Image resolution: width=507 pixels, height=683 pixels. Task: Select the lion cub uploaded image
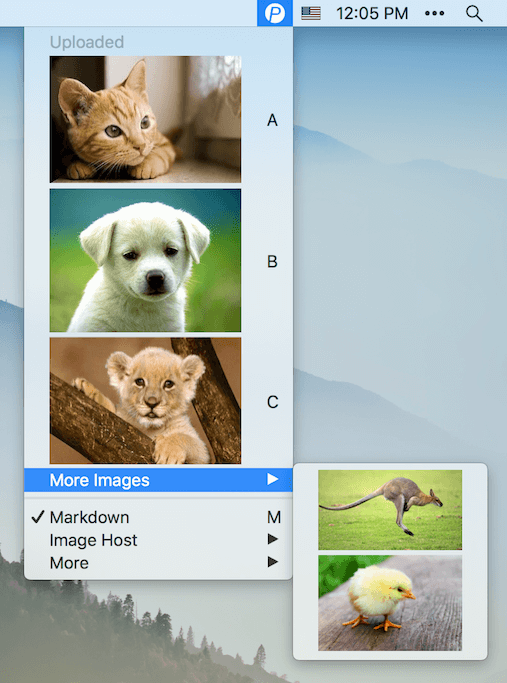145,401
